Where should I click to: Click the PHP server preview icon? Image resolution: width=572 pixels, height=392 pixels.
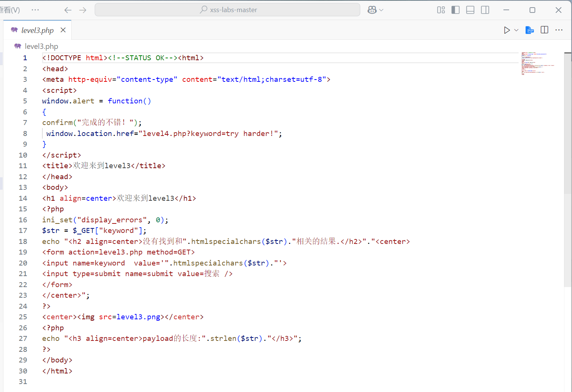[x=530, y=30]
